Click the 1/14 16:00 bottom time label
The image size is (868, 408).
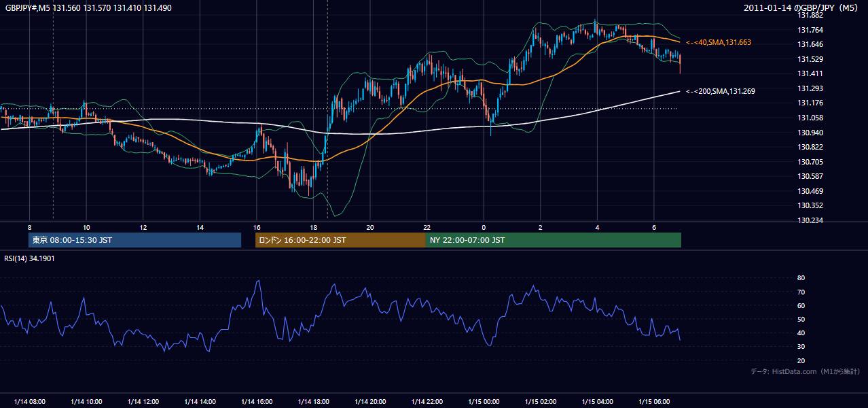(x=257, y=402)
